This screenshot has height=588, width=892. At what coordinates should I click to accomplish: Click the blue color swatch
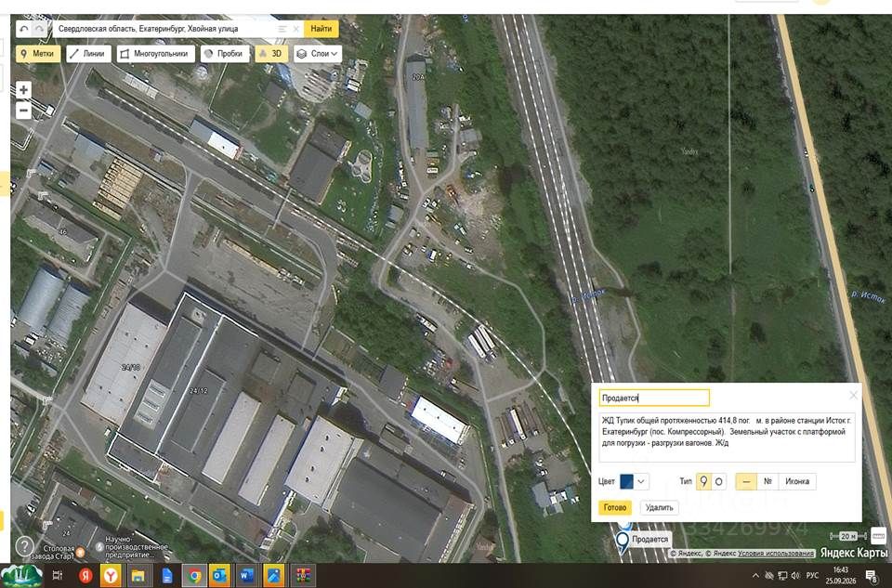point(626,482)
